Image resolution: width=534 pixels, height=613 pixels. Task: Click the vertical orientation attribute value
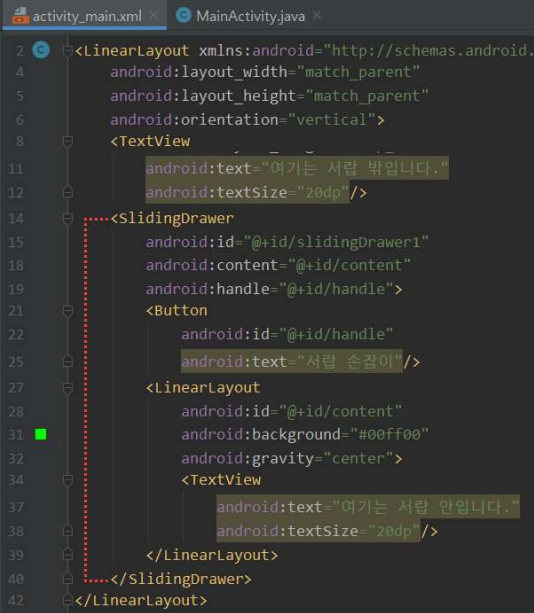[332, 120]
